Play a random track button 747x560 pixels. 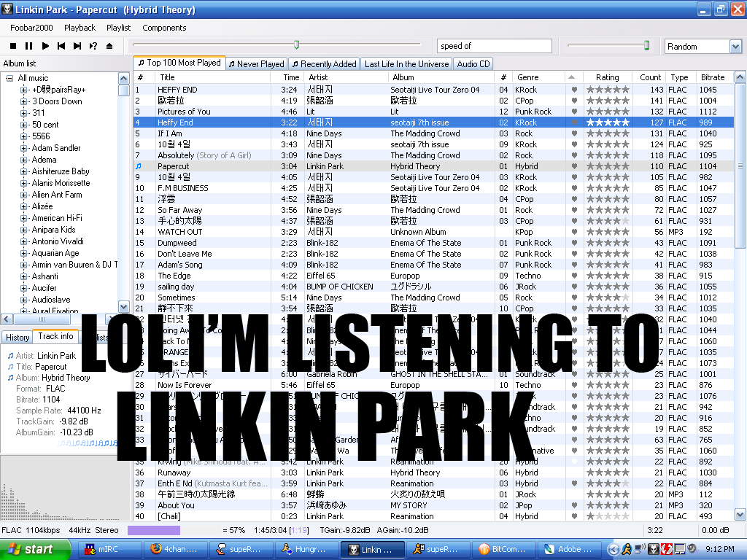[x=93, y=46]
